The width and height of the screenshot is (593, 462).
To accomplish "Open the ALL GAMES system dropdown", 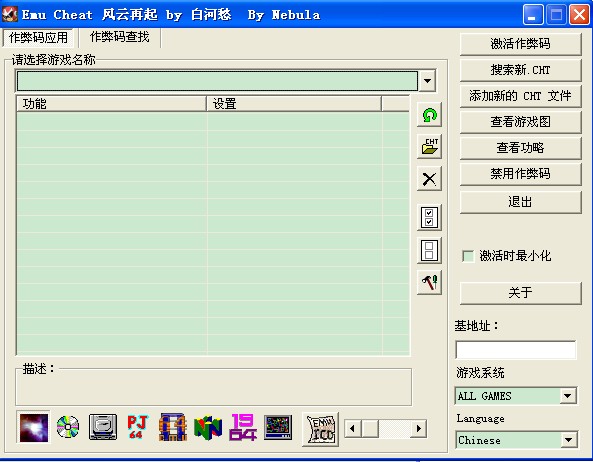I will [567, 396].
